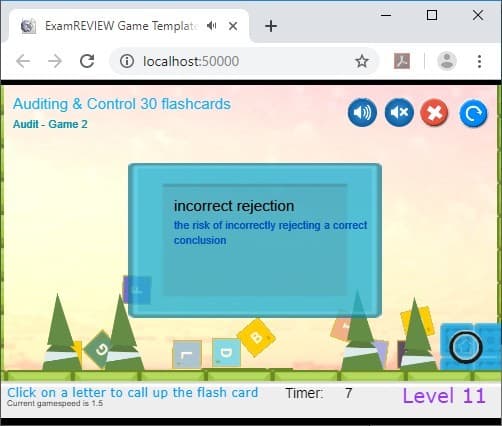Restart the game with circular arrow icon
This screenshot has width=502, height=426.
click(x=473, y=113)
